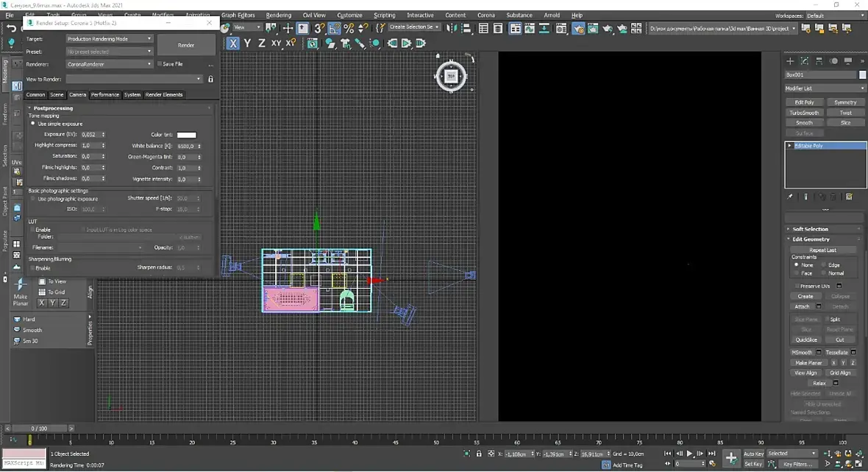Image resolution: width=868 pixels, height=472 pixels.
Task: Switch to the Performance tab
Action: coord(104,95)
